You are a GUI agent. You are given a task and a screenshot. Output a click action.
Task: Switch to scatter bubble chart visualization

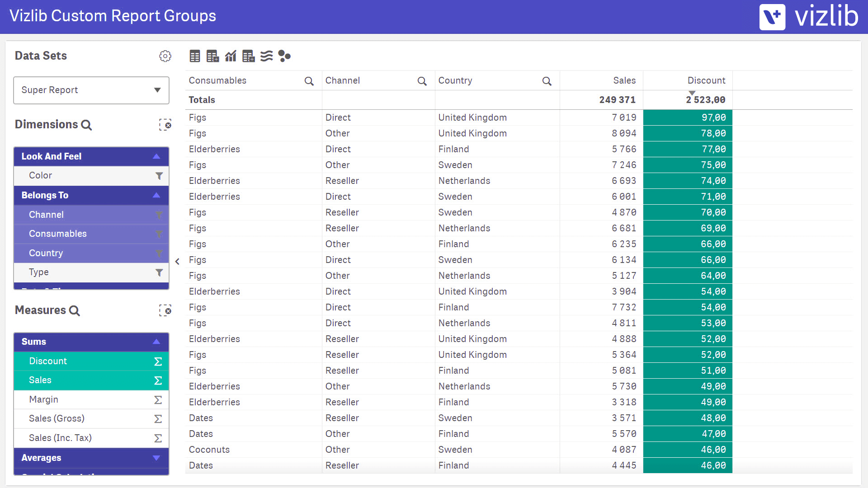284,56
